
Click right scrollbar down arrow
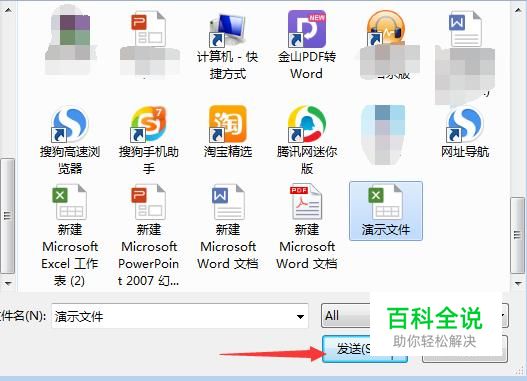(518, 284)
